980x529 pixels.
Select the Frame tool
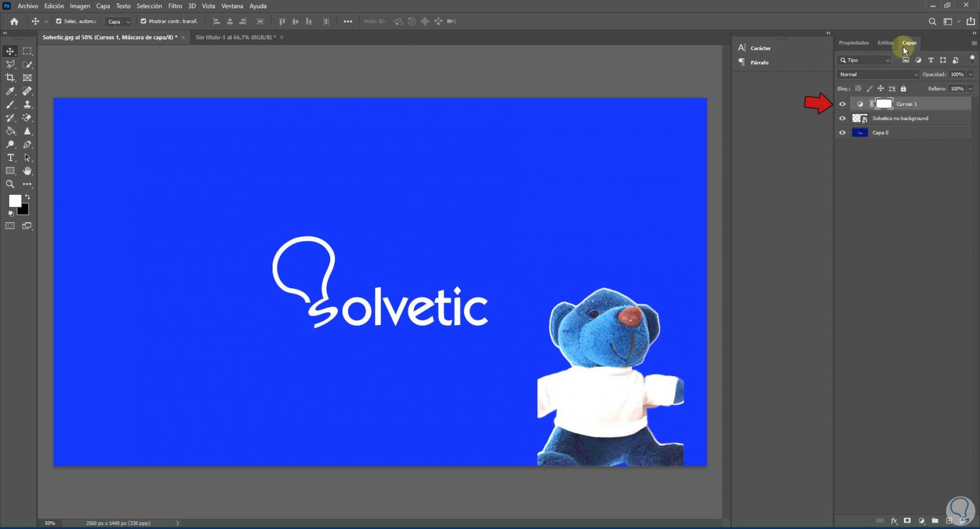27,78
